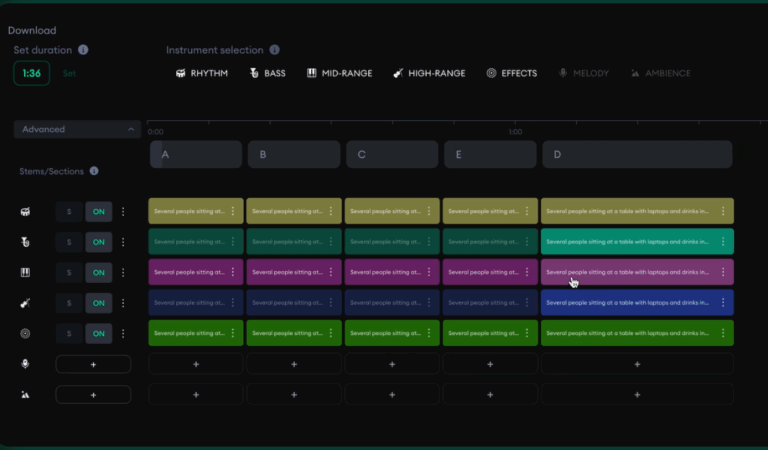The width and height of the screenshot is (768, 450).
Task: Open the three-dot menu for the effects stem row
Action: point(123,333)
